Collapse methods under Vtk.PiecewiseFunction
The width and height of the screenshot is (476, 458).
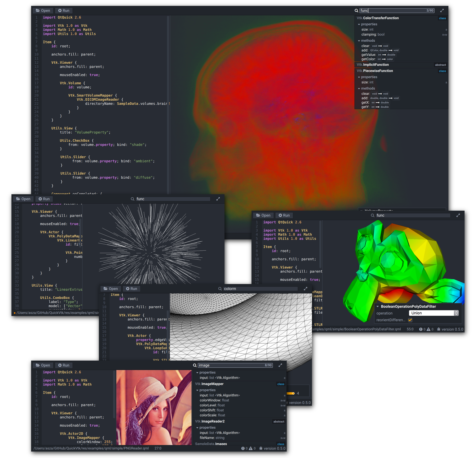coord(359,89)
